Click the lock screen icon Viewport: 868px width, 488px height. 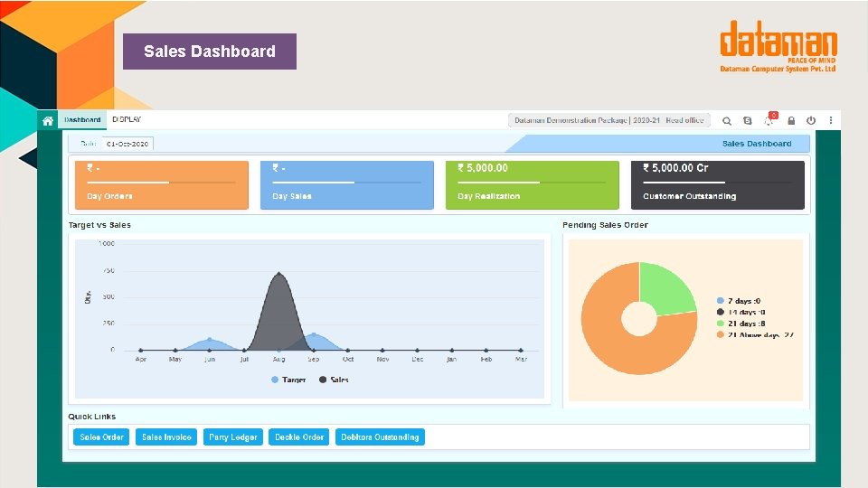point(791,120)
